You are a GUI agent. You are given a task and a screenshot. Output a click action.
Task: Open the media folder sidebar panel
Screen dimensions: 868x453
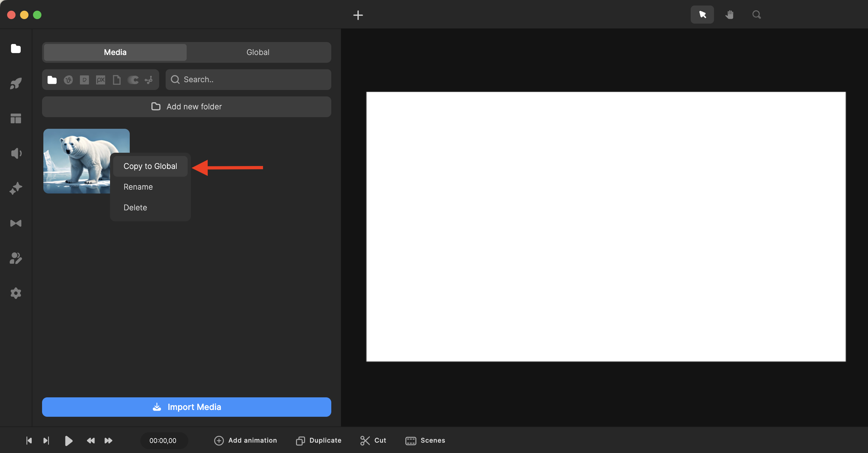16,49
